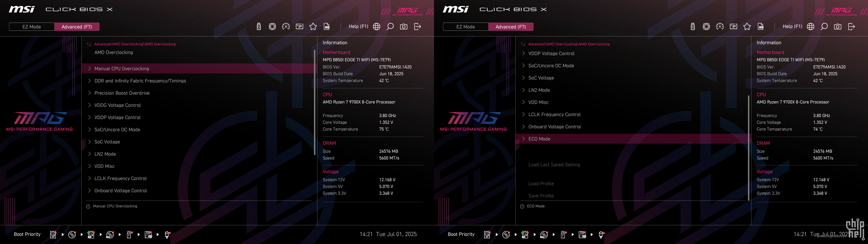Image resolution: width=868 pixels, height=244 pixels.
Task: Select USB floppy boot device, left screen
Action: tap(148, 235)
